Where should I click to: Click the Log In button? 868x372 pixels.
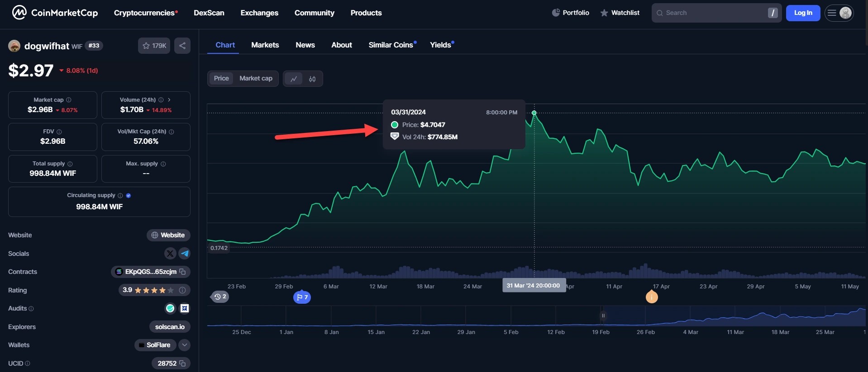click(x=803, y=13)
